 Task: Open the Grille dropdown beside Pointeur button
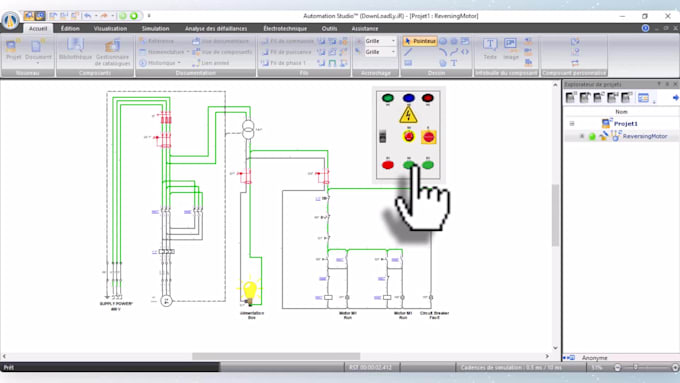pyautogui.click(x=393, y=41)
